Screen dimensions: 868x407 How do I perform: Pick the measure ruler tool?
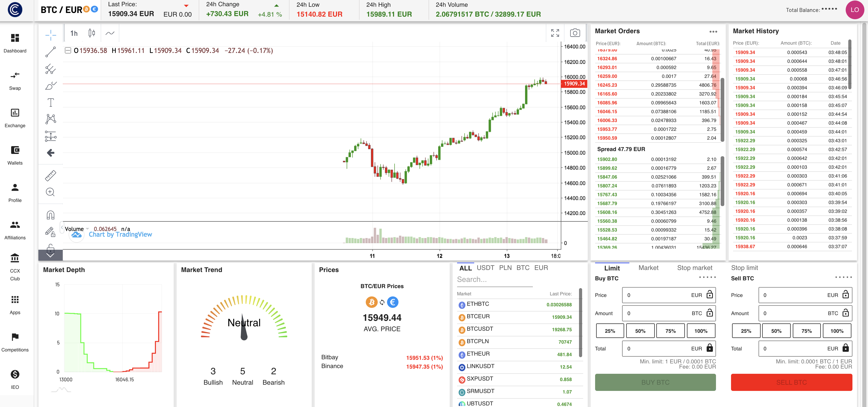(51, 175)
